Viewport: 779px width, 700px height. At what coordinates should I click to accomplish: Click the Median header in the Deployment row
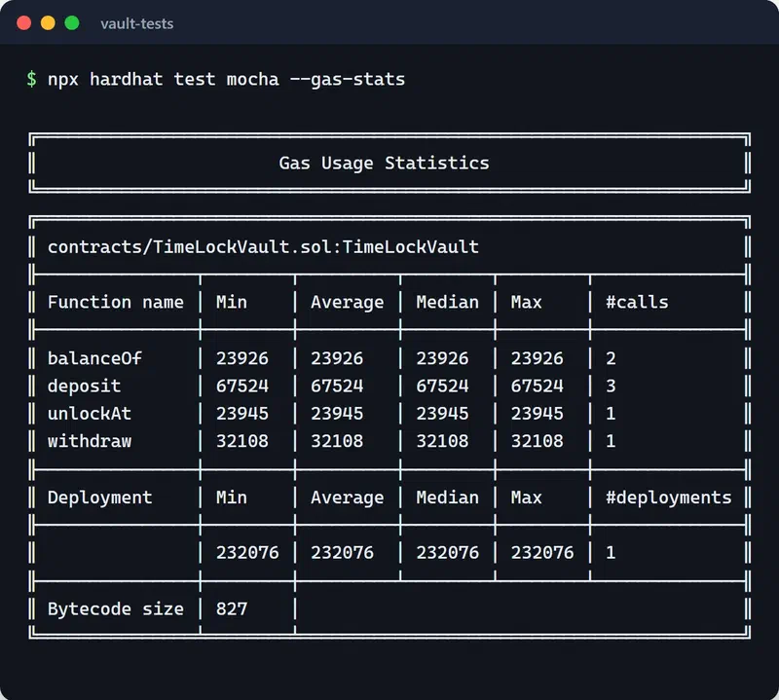tap(448, 497)
